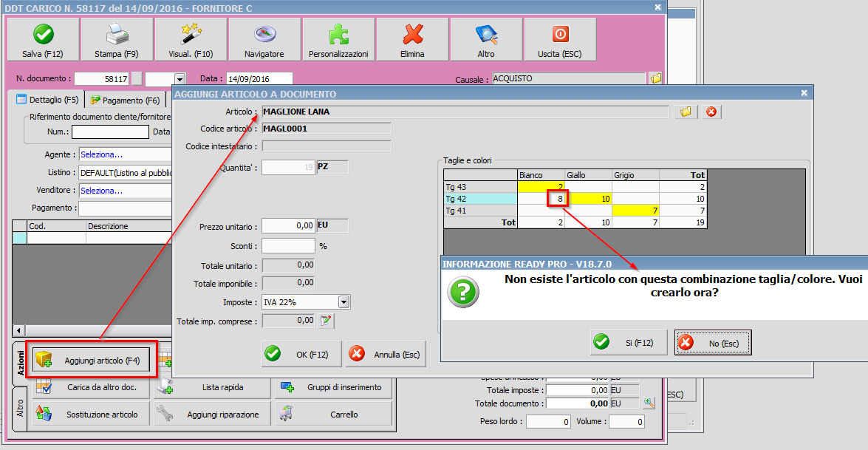Select Venditore 'Seleziona...' field
This screenshot has width=868, height=450.
coord(125,191)
